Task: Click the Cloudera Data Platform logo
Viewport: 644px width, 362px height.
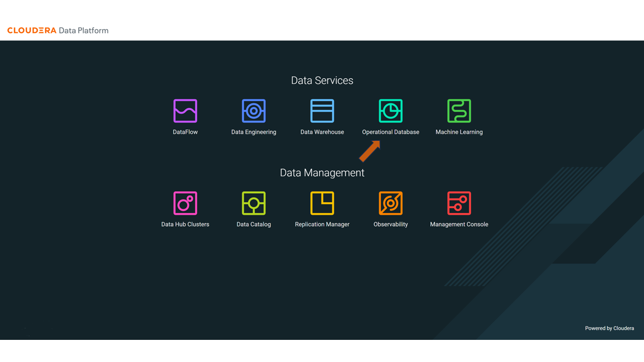Action: tap(58, 31)
